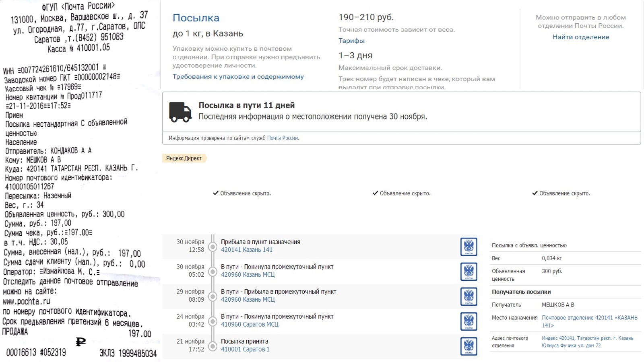Image resolution: width=644 pixels, height=362 pixels.
Task: Open 420960 Казань МСЦ link on 29 ноября
Action: click(248, 300)
